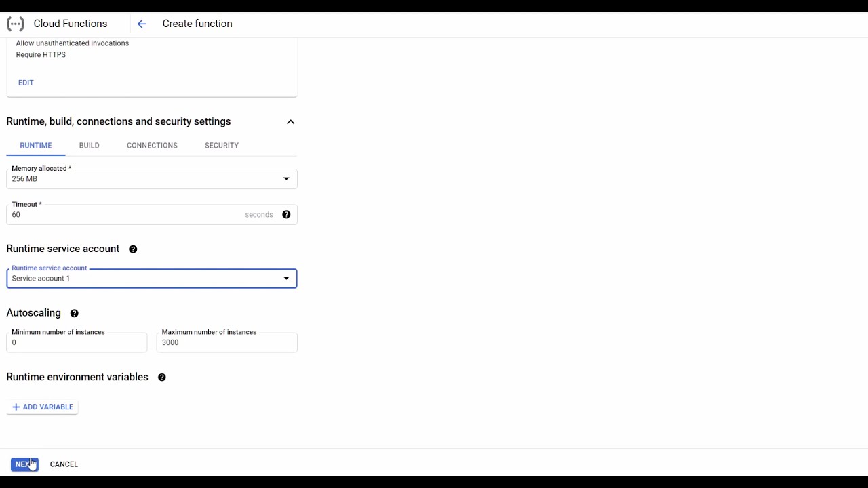Show help for the Timeout field

point(286,215)
